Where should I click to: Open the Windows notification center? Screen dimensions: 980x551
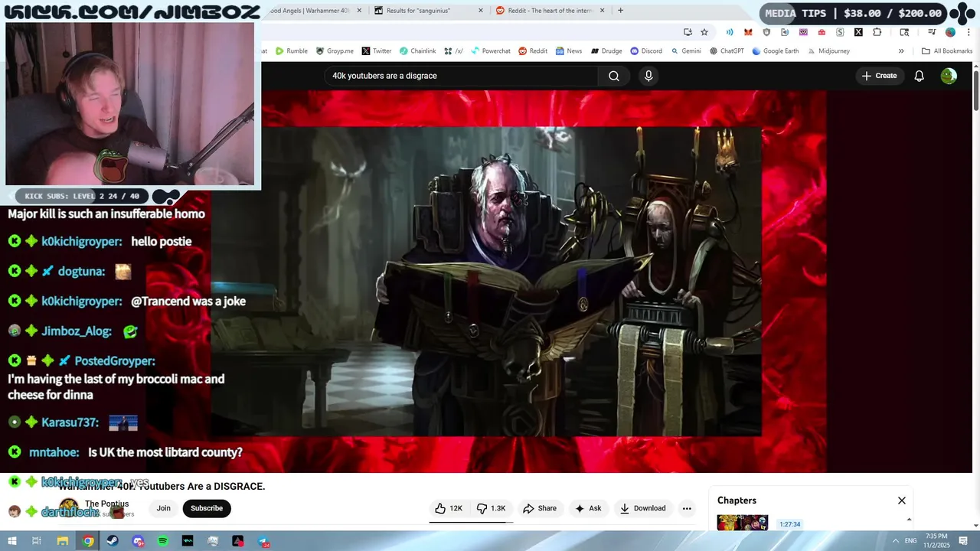(x=963, y=541)
